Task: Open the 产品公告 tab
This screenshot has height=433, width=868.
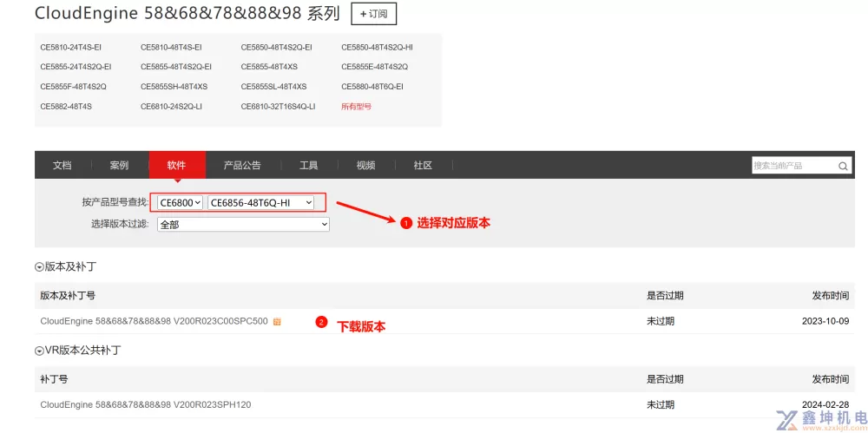Action: pos(242,165)
